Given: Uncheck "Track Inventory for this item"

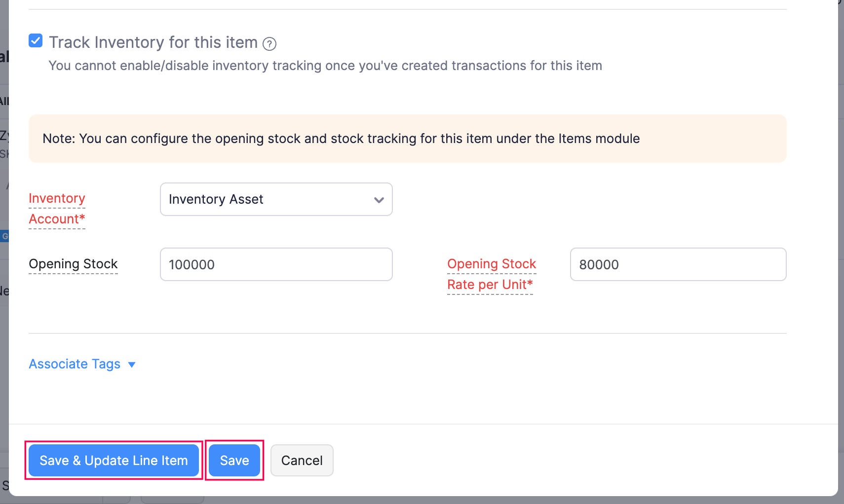Looking at the screenshot, I should tap(35, 41).
